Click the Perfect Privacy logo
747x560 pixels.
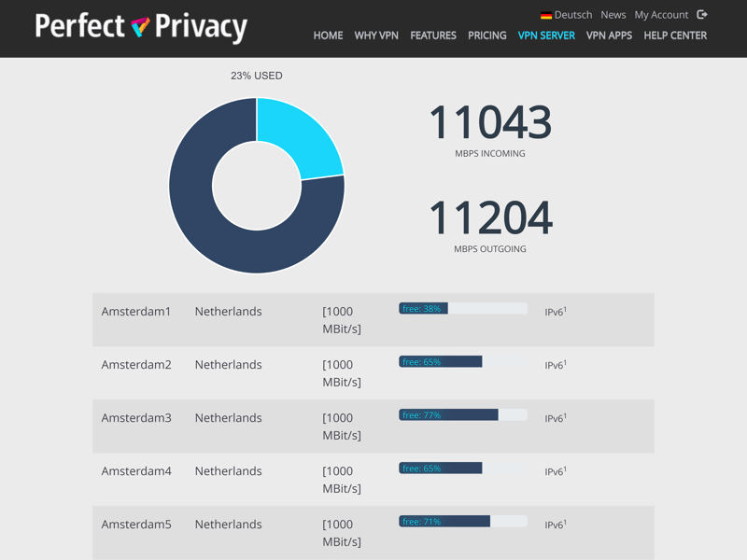[x=141, y=27]
